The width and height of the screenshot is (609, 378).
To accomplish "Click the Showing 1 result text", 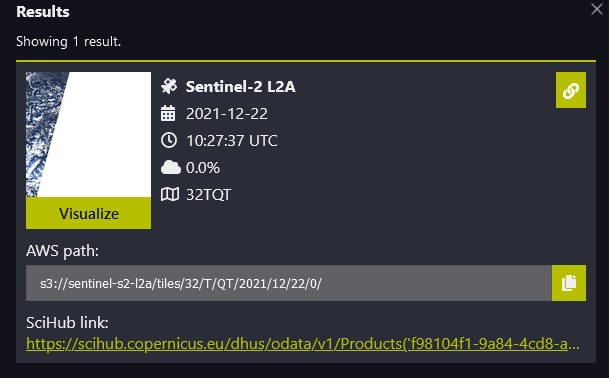I will click(x=68, y=41).
